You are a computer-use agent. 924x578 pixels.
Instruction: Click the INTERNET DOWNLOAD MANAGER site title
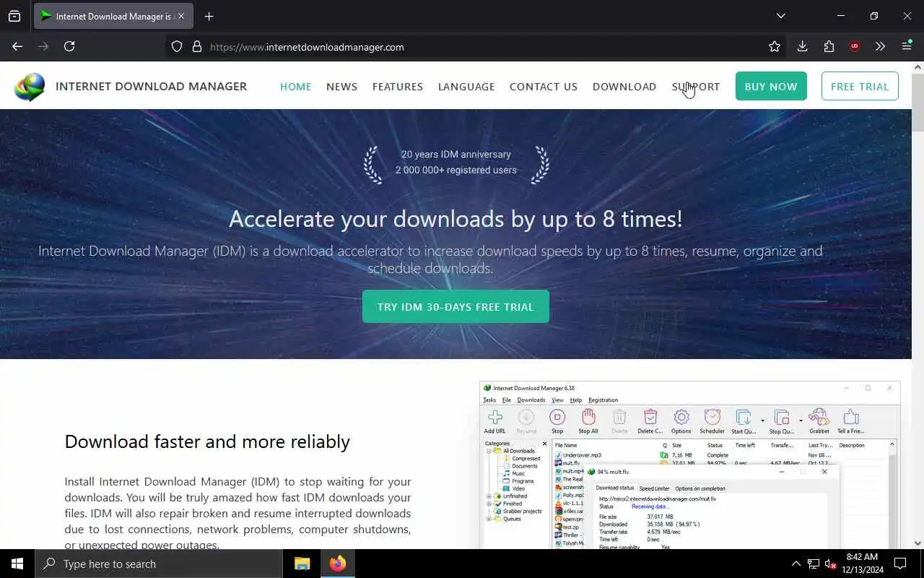click(x=151, y=86)
